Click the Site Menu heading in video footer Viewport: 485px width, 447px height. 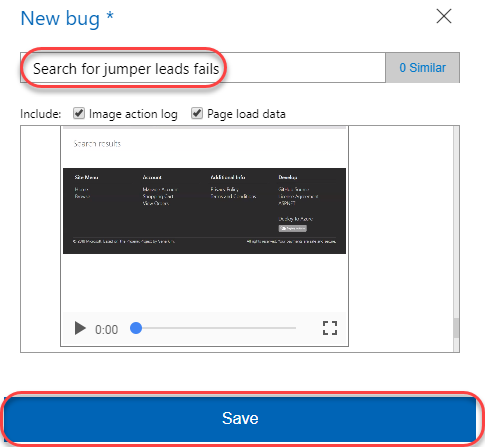(86, 177)
